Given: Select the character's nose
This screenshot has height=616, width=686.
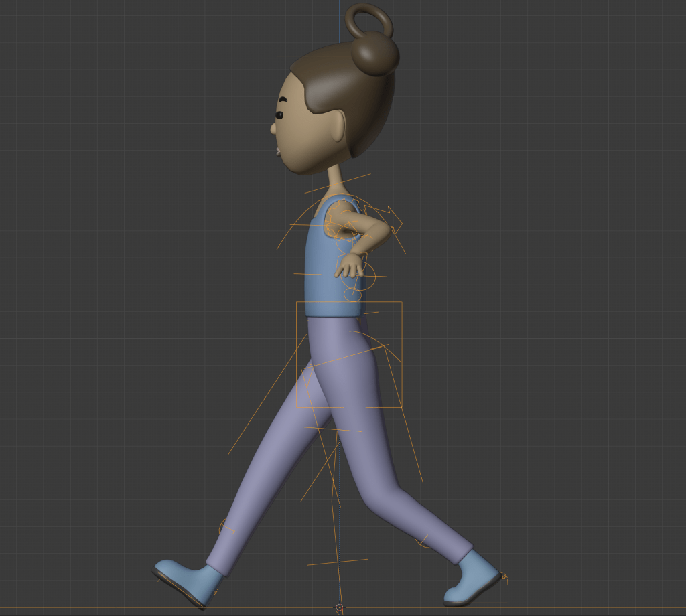Looking at the screenshot, I should (274, 127).
